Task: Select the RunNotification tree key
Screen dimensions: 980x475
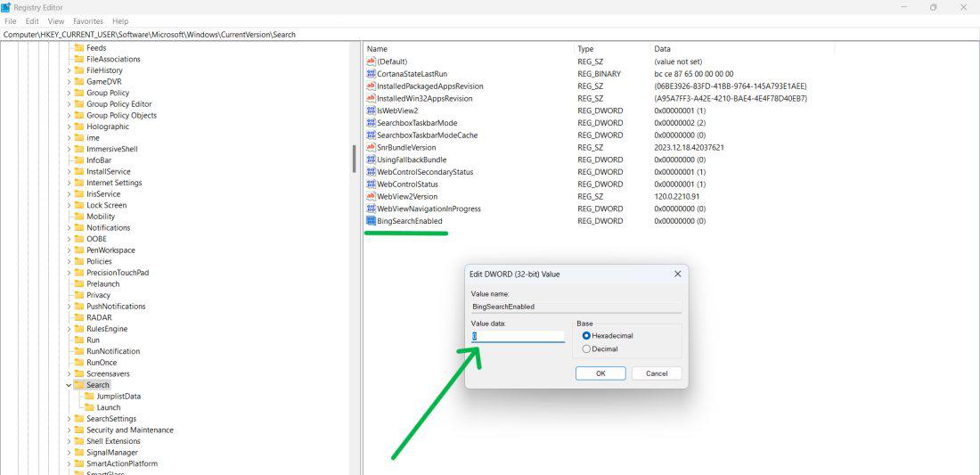Action: coord(113,351)
